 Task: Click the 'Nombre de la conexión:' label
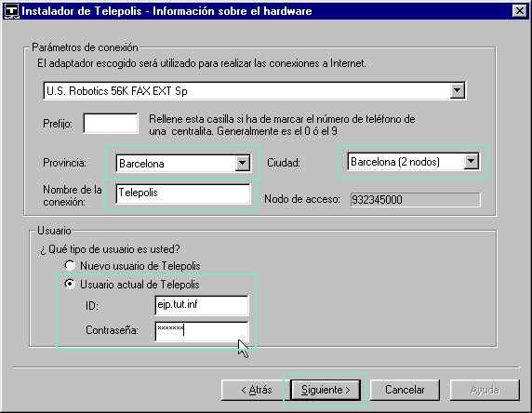73,195
